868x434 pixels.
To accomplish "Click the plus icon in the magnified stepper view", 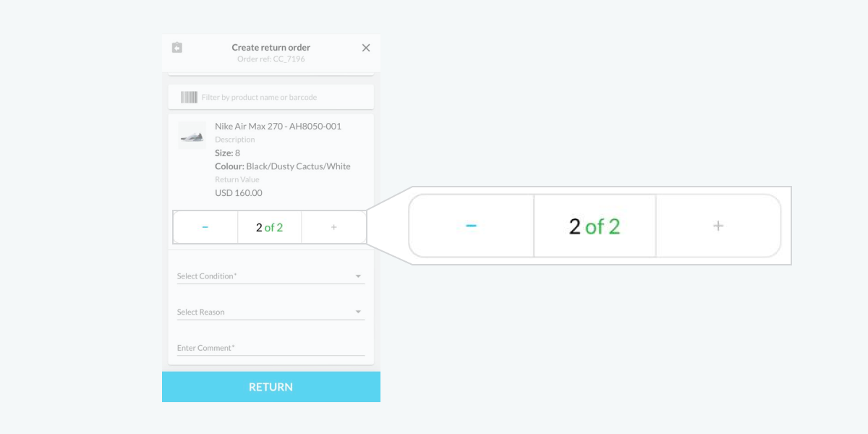I will click(x=718, y=225).
